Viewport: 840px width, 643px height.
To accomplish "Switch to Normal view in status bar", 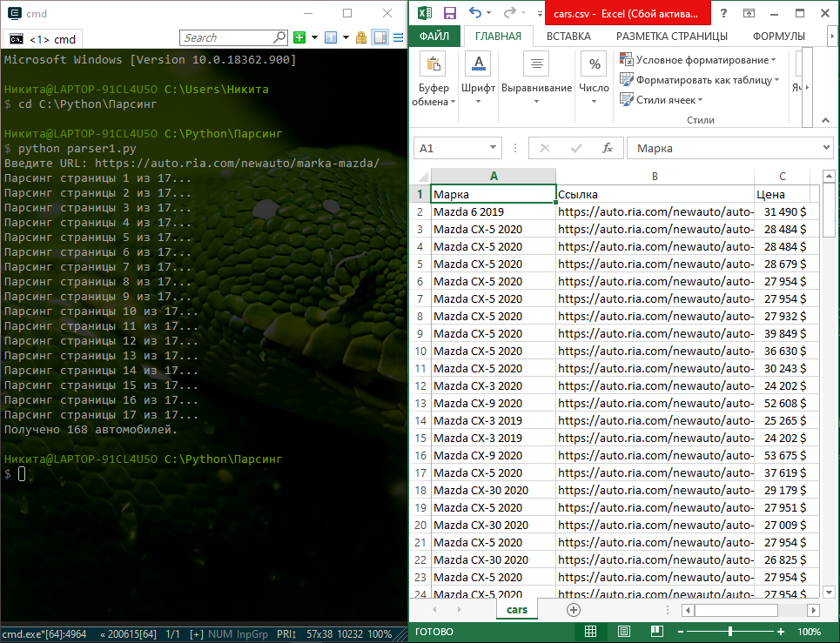I will [590, 631].
